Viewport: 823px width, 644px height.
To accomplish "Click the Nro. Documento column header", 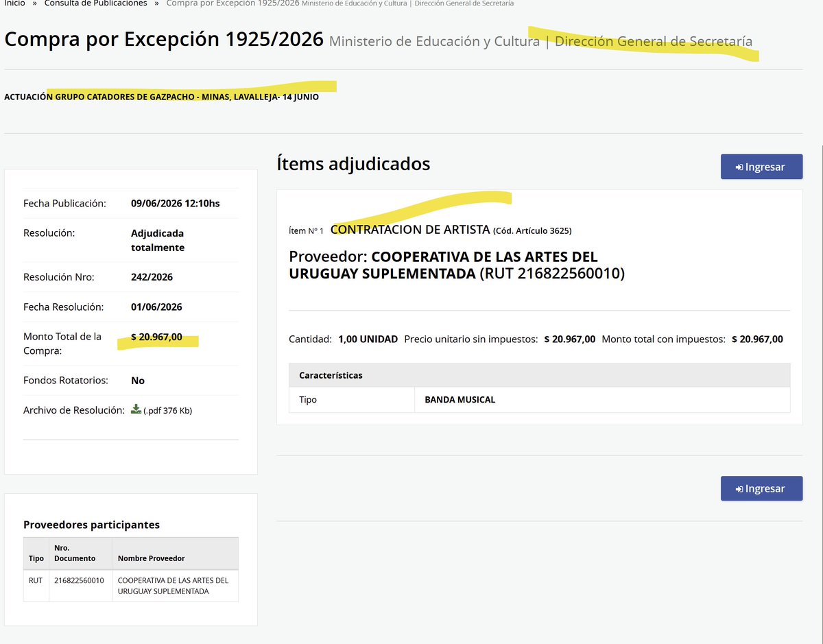I will [x=80, y=553].
